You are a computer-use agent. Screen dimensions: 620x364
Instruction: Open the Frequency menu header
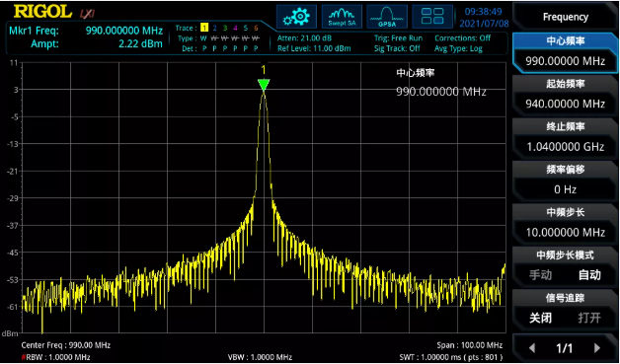[565, 17]
